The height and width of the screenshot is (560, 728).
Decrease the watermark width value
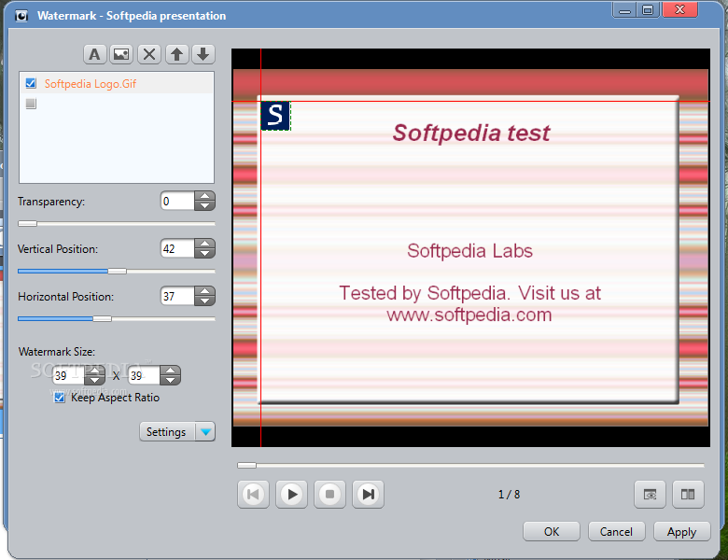point(94,380)
